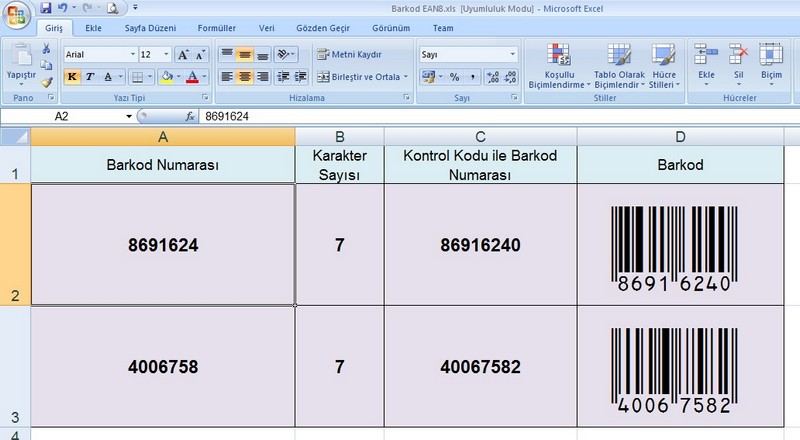Cut selection with the scissors icon
Viewport: 800px width, 440px height.
[x=46, y=49]
